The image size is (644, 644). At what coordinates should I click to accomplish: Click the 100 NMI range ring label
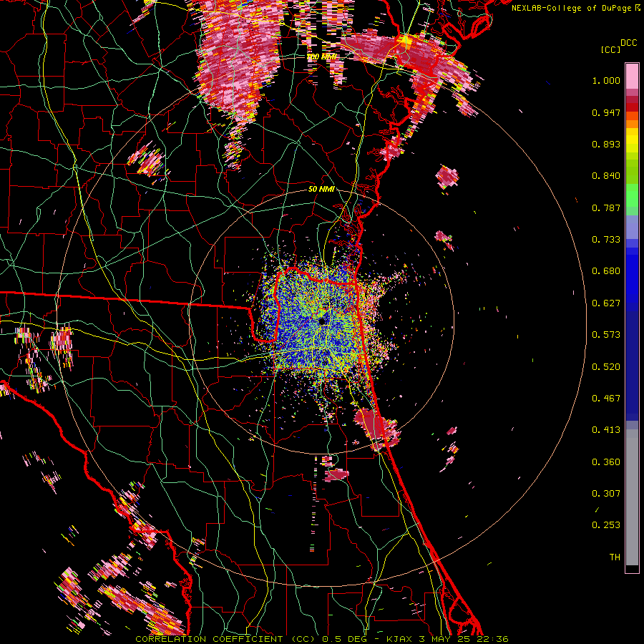[321, 57]
